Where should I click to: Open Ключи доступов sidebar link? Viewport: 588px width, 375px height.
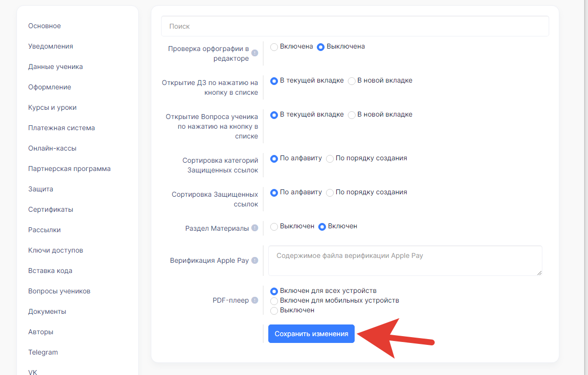click(56, 250)
